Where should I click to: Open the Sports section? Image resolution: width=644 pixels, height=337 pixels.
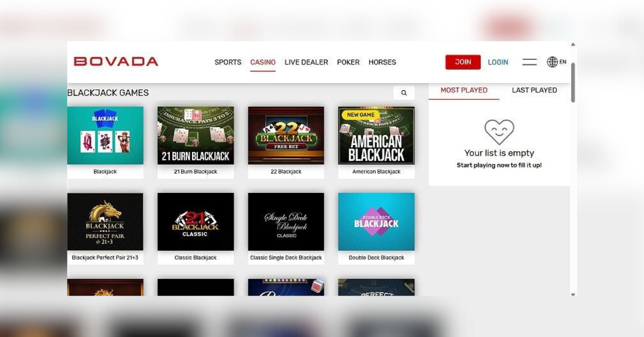228,62
